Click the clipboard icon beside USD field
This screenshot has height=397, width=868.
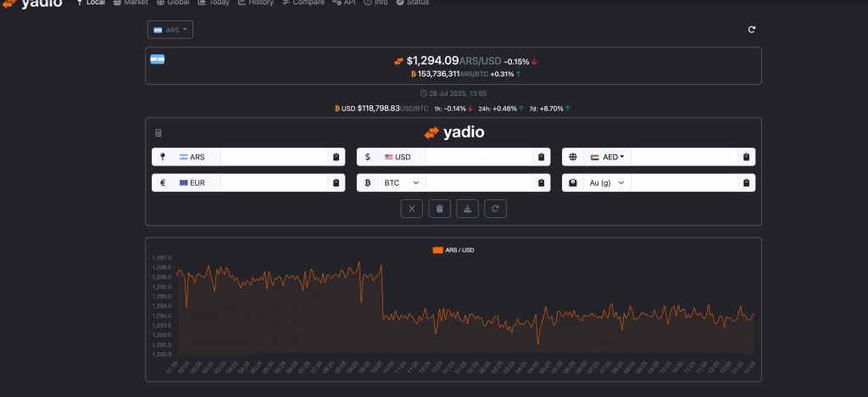(x=541, y=157)
